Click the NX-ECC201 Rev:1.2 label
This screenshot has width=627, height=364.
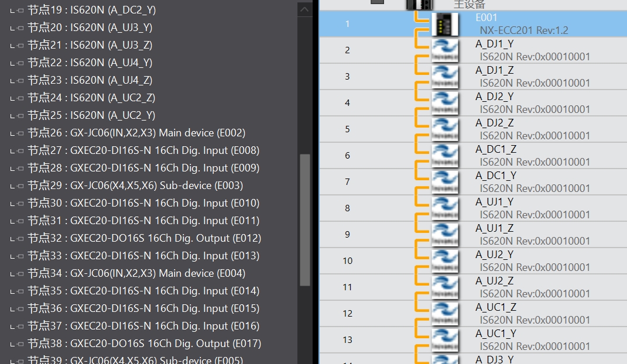(x=524, y=30)
